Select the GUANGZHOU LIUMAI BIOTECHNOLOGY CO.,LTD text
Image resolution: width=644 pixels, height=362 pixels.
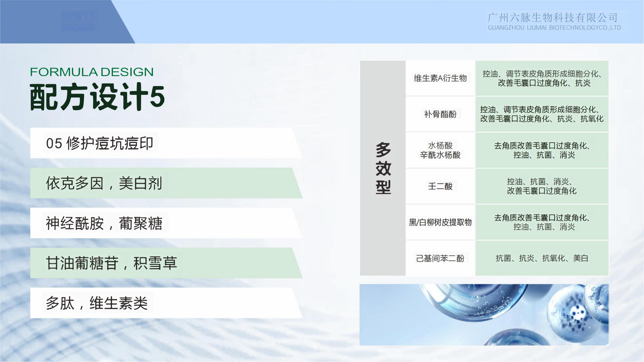[x=554, y=28]
